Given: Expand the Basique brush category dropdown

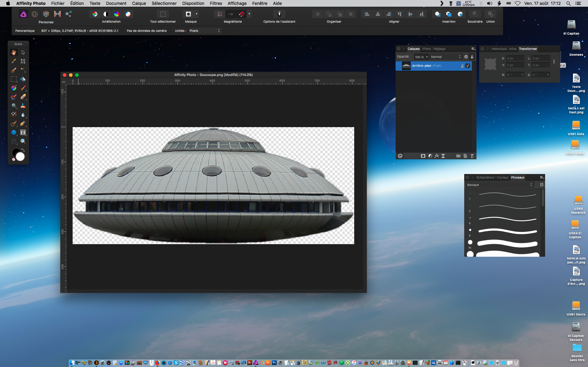Looking at the screenshot, I should (x=500, y=185).
